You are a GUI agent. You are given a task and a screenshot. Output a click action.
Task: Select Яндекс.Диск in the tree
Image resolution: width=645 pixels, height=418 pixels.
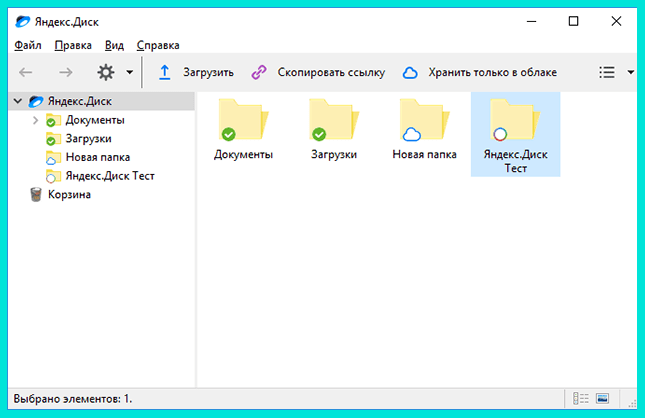80,101
